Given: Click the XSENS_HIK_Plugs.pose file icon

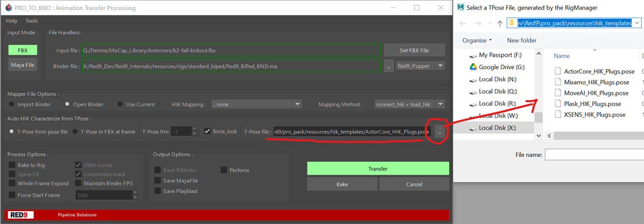Looking at the screenshot, I should coord(558,114).
